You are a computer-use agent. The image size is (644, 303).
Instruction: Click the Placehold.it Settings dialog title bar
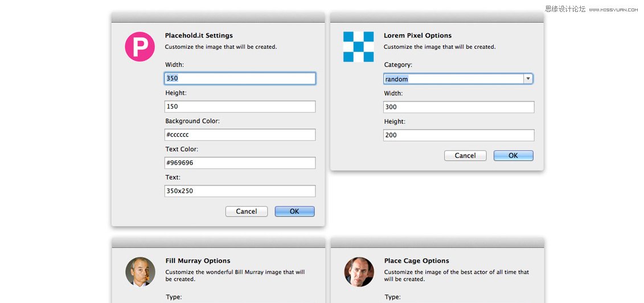(x=218, y=18)
